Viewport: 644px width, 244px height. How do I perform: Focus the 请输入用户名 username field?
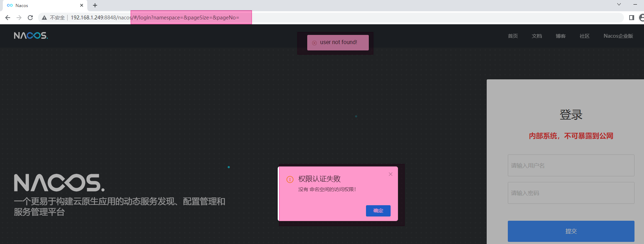click(571, 165)
